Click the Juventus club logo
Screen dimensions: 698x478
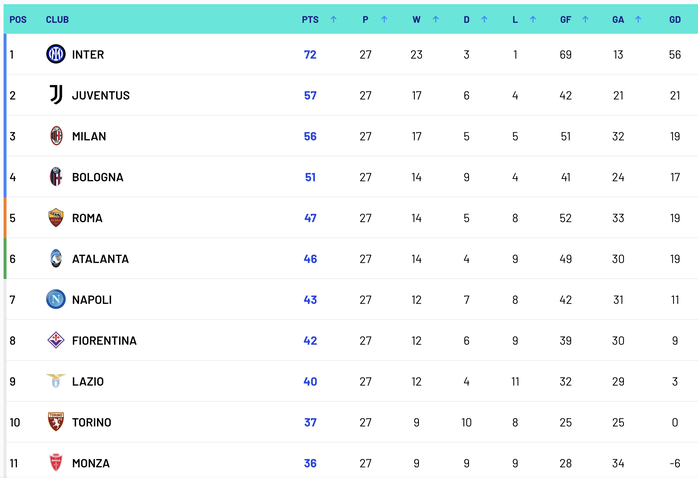(x=56, y=95)
